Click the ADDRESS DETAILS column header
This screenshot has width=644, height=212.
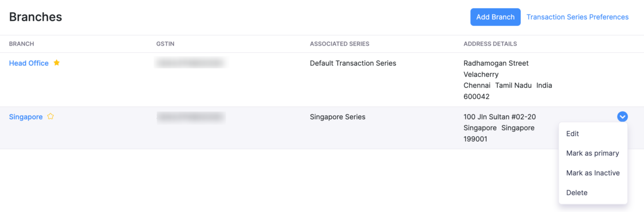490,44
